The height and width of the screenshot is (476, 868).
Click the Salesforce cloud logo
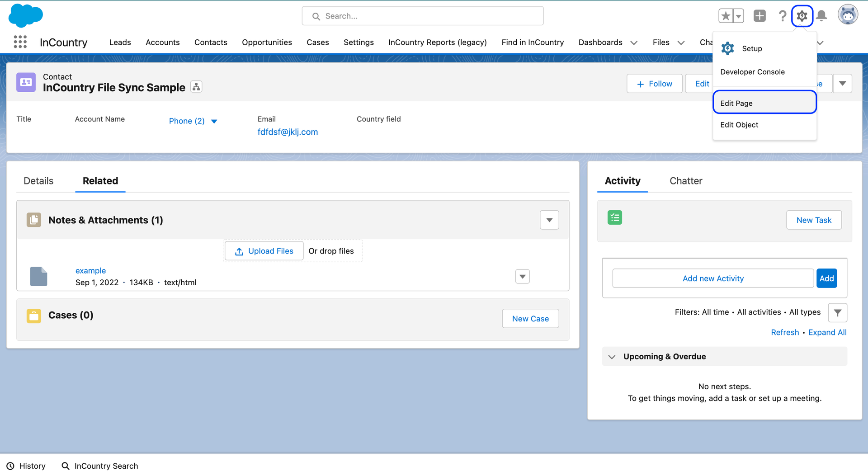[x=26, y=15]
